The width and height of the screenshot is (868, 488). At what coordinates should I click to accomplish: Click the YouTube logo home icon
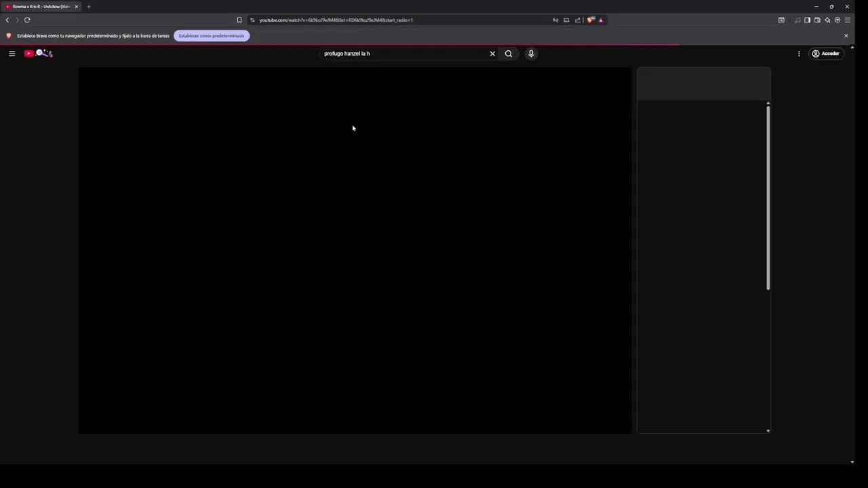coord(39,54)
